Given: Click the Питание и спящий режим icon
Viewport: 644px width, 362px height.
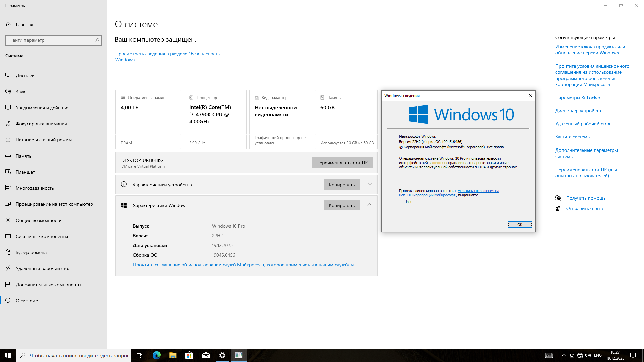Looking at the screenshot, I should pyautogui.click(x=8, y=140).
